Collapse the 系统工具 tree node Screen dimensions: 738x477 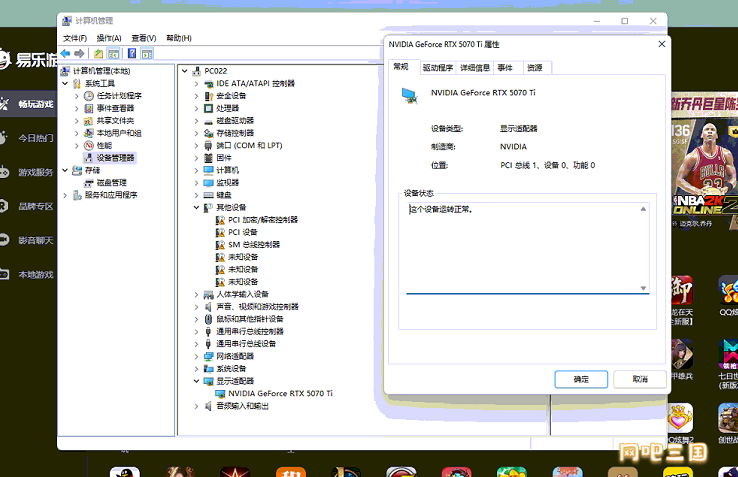[x=65, y=83]
